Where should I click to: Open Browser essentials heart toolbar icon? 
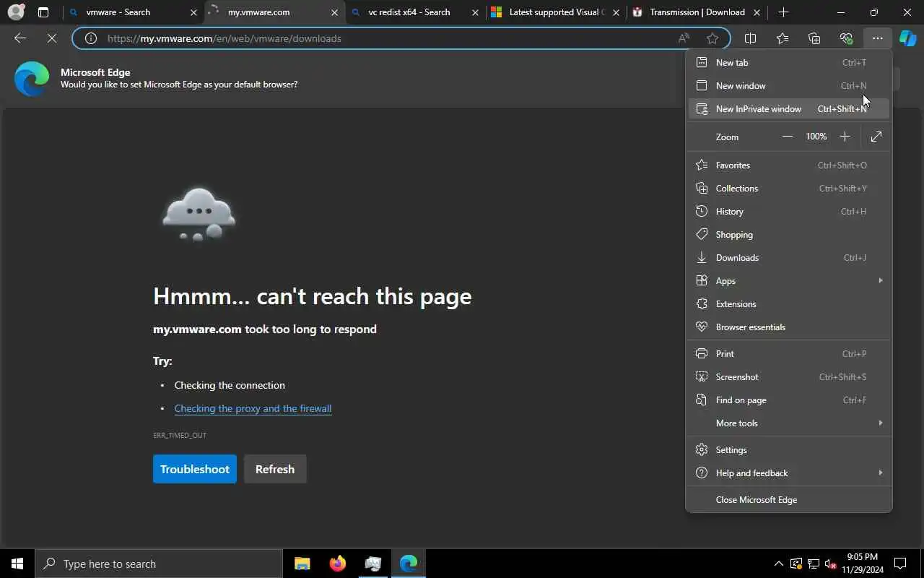[x=846, y=38]
